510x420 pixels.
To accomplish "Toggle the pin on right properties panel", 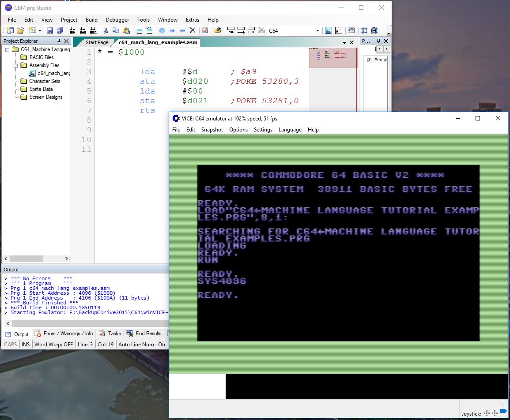I will [378, 41].
